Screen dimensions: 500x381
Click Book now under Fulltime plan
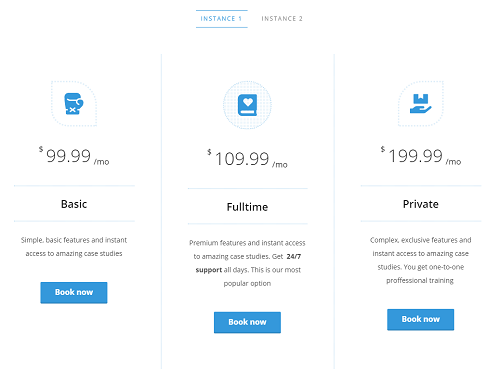point(247,322)
